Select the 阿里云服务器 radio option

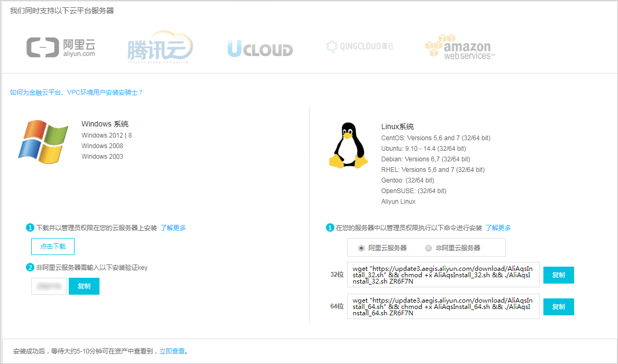[361, 248]
